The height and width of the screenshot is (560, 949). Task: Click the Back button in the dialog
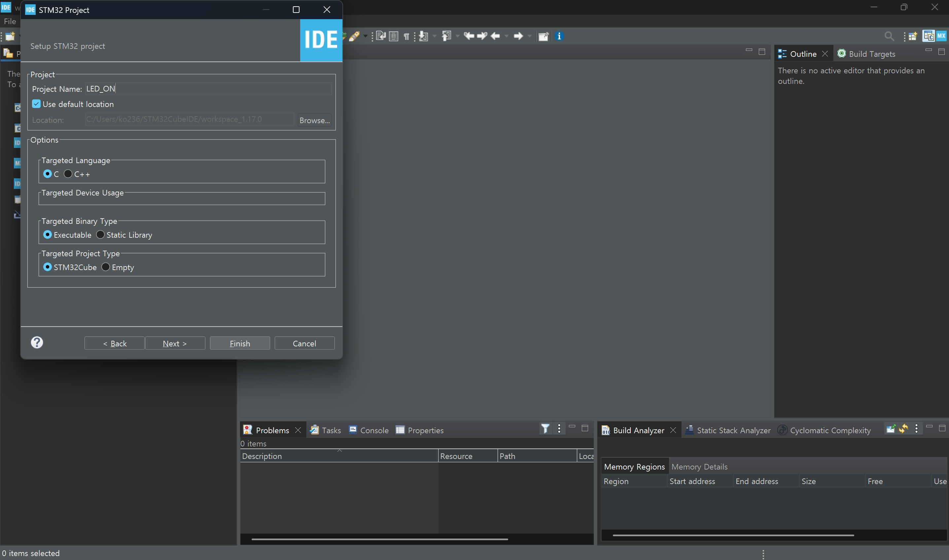[x=114, y=343]
